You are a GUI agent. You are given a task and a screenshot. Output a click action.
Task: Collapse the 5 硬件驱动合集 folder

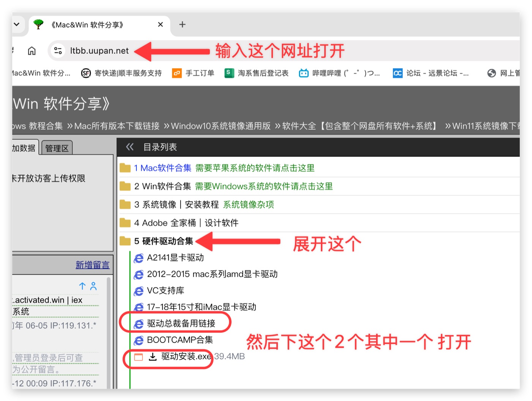tap(163, 241)
